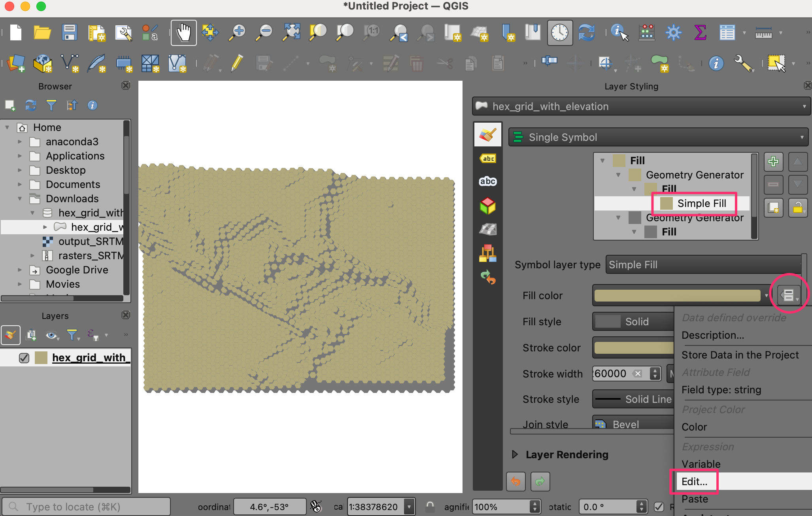
Task: Click the Save Project floppy icon
Action: tap(69, 32)
